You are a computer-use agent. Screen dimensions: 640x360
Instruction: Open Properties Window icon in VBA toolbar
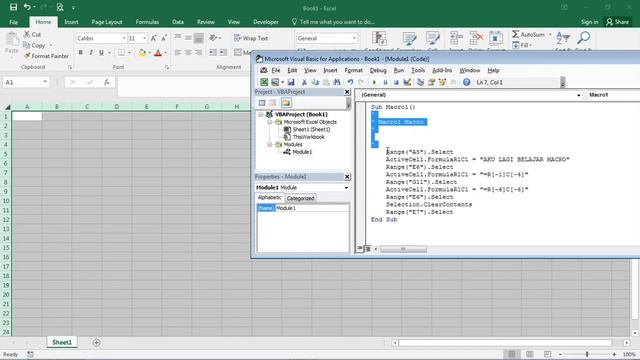(x=431, y=82)
